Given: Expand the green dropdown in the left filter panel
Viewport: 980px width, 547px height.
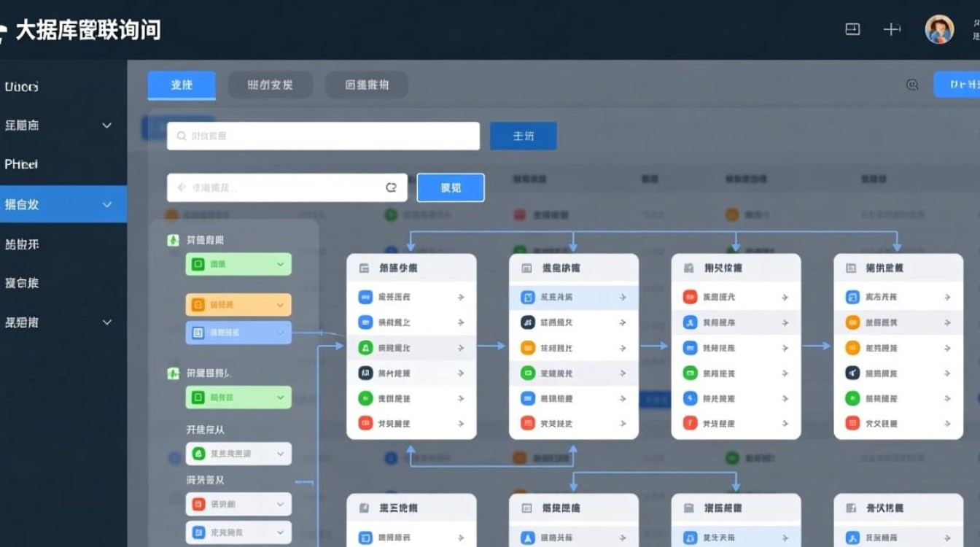Looking at the screenshot, I should point(238,264).
